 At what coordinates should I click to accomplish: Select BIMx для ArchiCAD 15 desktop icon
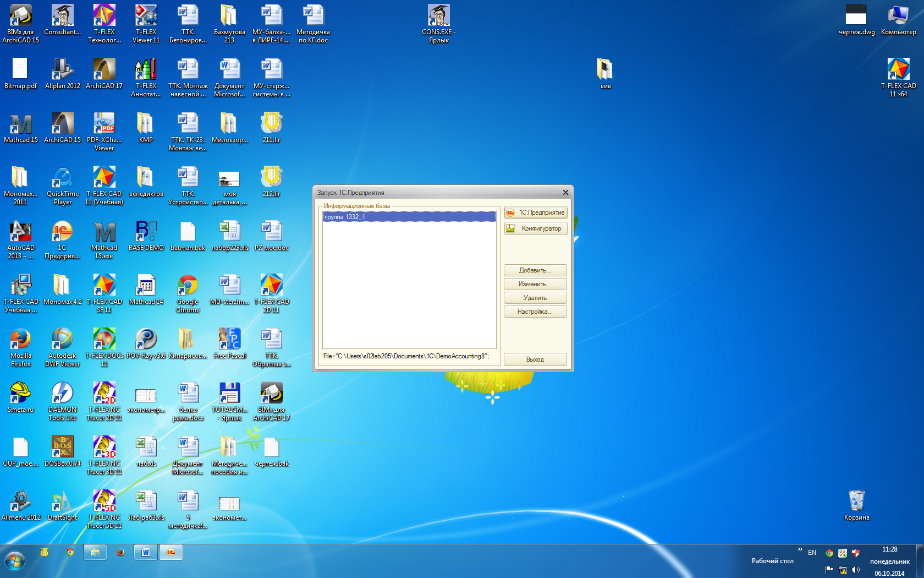(x=20, y=24)
